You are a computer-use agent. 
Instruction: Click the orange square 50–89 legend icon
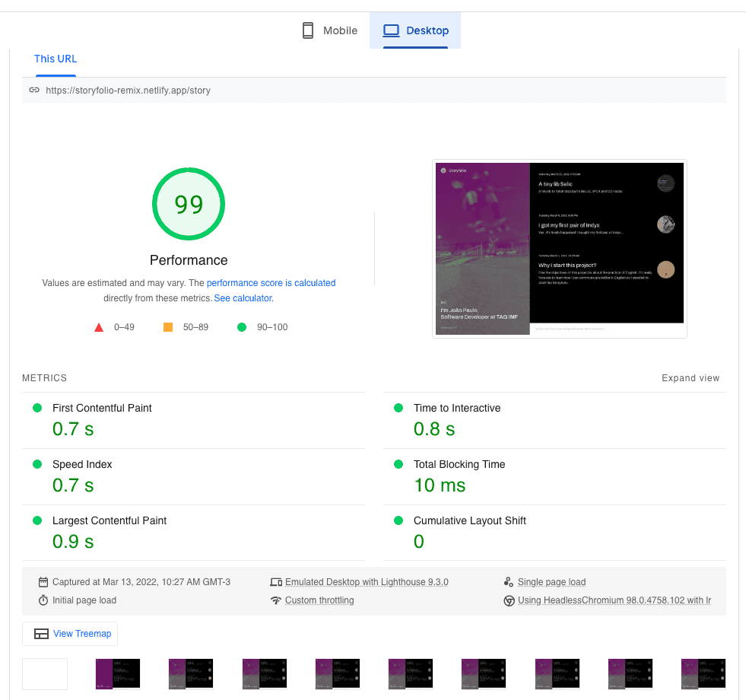pos(168,327)
